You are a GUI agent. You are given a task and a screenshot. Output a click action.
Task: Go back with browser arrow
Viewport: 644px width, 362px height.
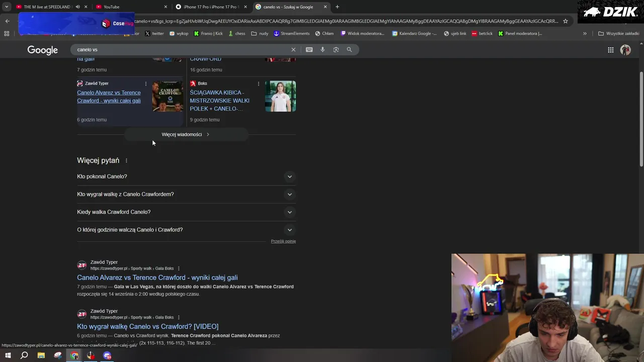(7, 21)
